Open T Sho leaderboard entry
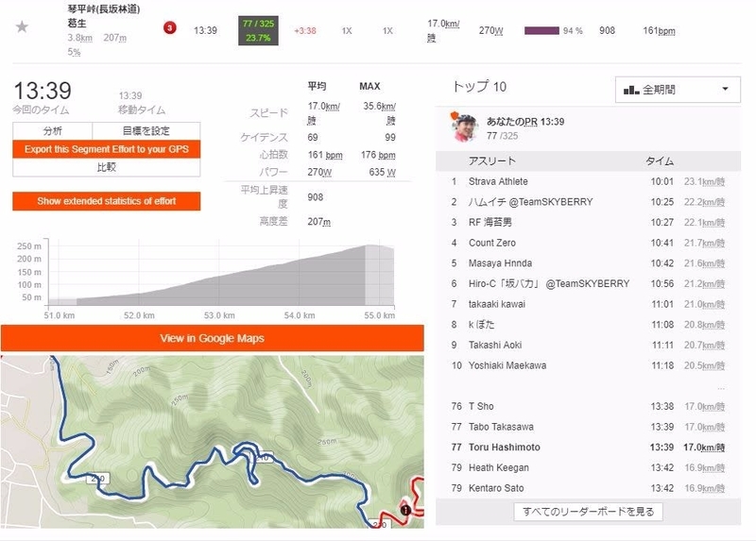This screenshot has width=756, height=541. pos(481,406)
